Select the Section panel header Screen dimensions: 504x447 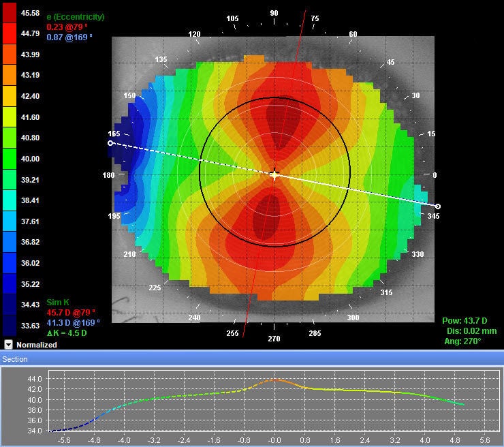pyautogui.click(x=16, y=358)
